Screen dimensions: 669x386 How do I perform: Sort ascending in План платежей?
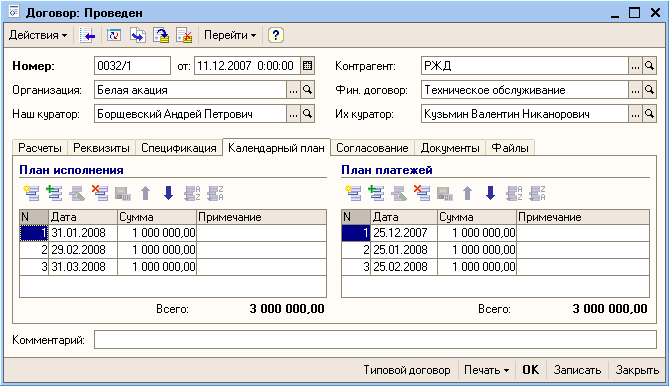pyautogui.click(x=514, y=193)
